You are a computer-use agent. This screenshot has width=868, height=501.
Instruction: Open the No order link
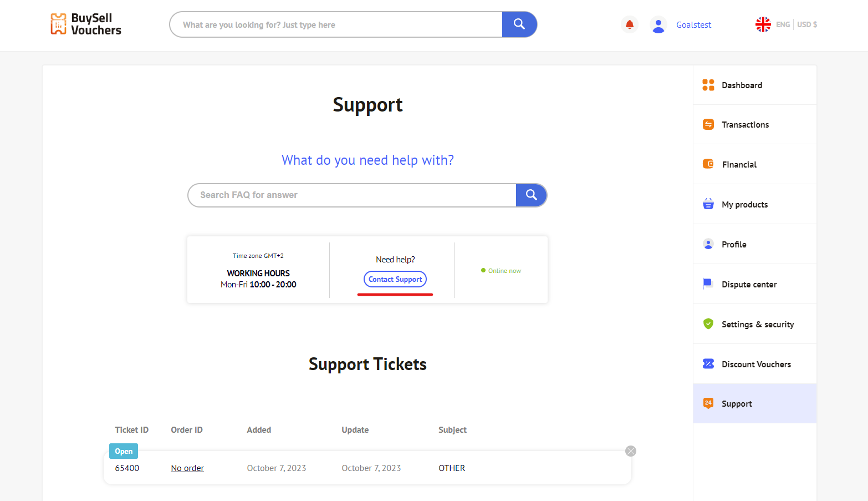[187, 468]
